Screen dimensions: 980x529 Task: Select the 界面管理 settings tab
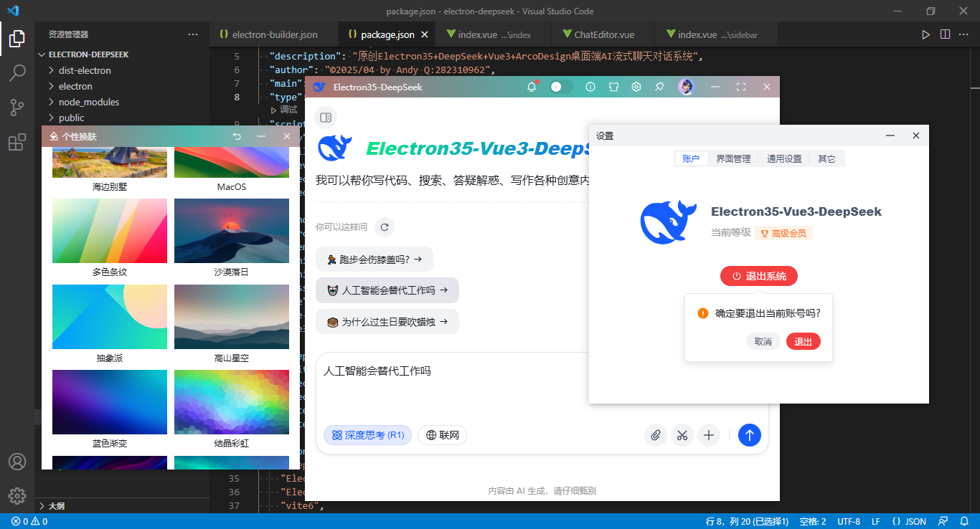coord(733,159)
